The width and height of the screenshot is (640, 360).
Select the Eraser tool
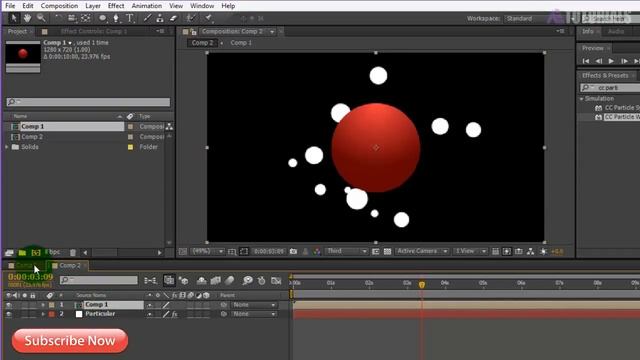point(173,18)
